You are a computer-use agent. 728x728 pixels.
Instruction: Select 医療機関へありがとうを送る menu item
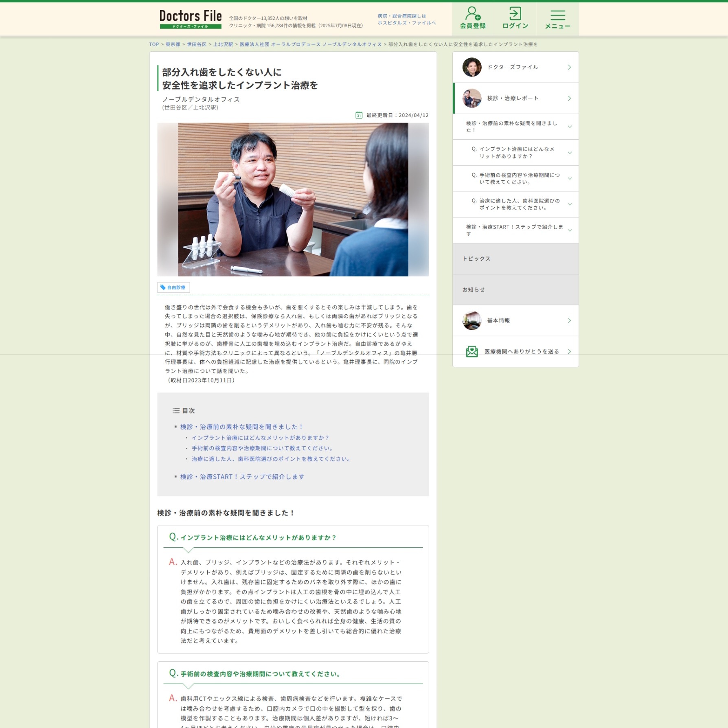tap(515, 351)
